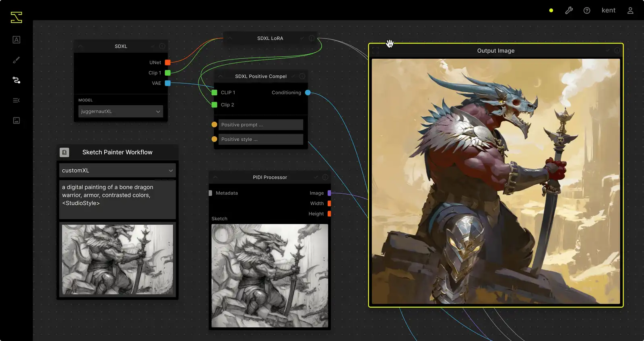
Task: Click the kent username in top bar
Action: pyautogui.click(x=608, y=10)
